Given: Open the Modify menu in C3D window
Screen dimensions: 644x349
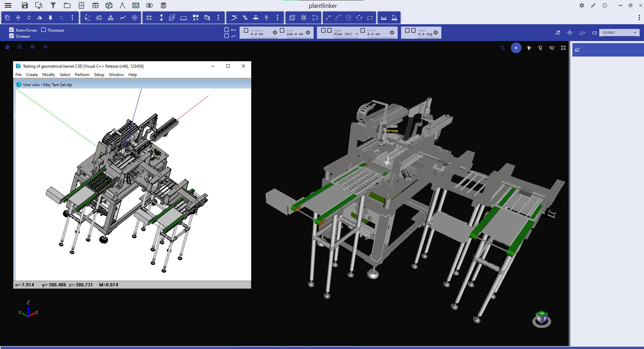Looking at the screenshot, I should (48, 75).
